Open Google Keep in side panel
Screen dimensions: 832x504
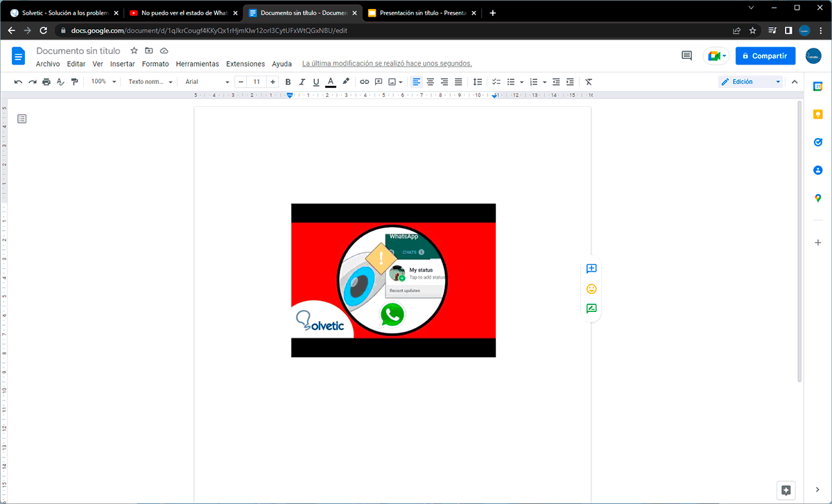818,114
